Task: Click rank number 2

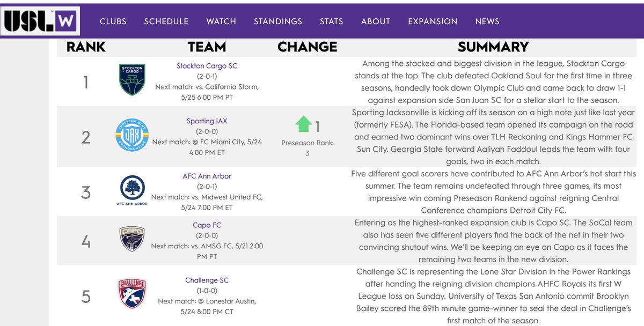Action: click(86, 138)
